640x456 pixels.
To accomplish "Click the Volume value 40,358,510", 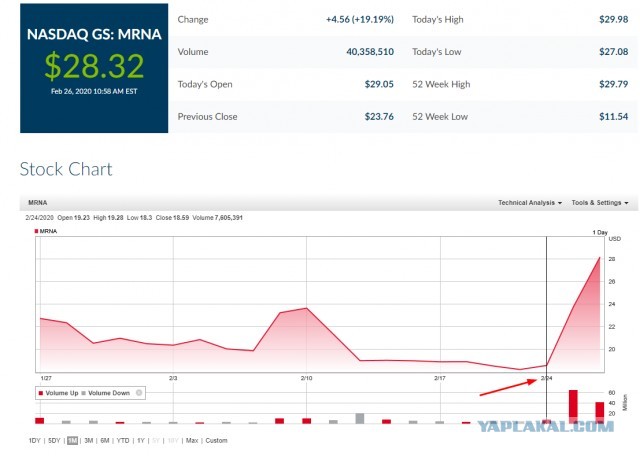I will (370, 51).
